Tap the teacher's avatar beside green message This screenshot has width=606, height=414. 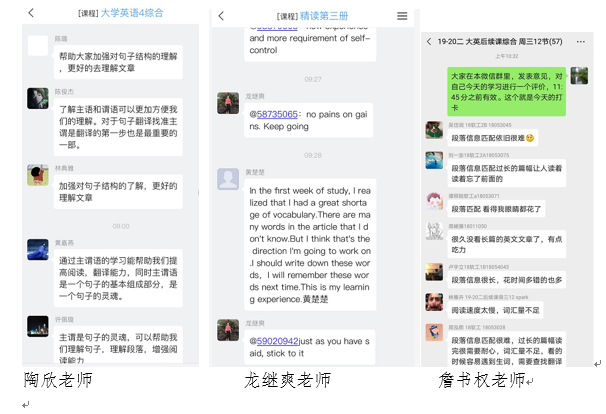coord(579,75)
